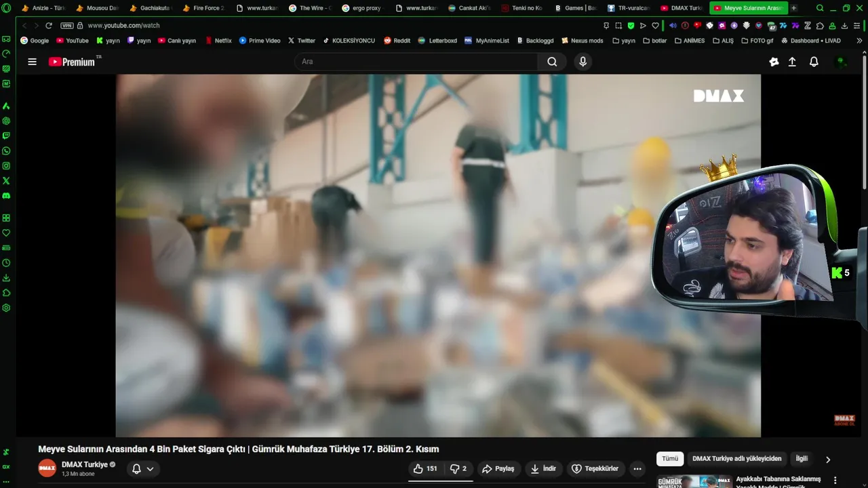Open the YouTube guide hamburger menu
The width and height of the screenshot is (868, 488).
[32, 62]
